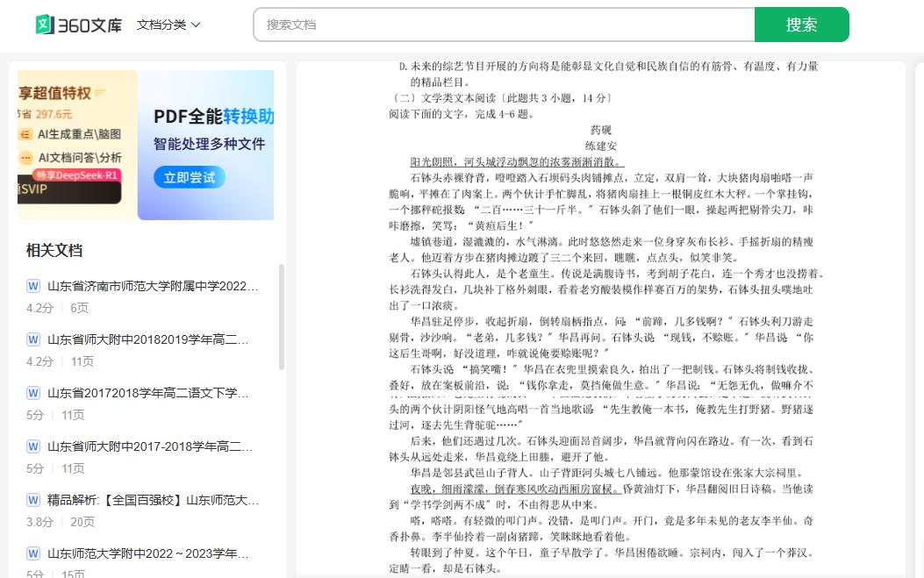Click the story title 药碗 in document

[600, 130]
